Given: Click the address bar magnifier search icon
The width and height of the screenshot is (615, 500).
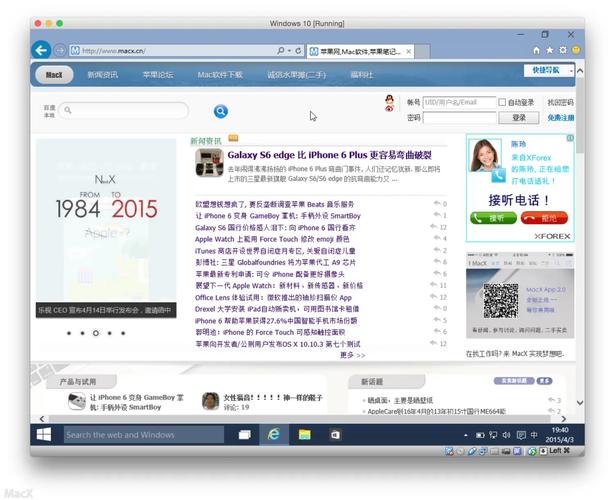Looking at the screenshot, I should [281, 51].
